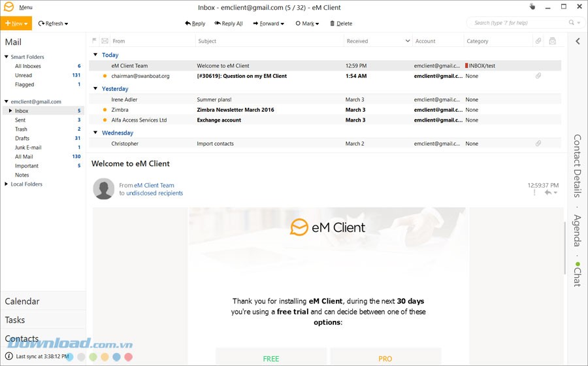Collapse the Wednesday message group

(x=95, y=133)
